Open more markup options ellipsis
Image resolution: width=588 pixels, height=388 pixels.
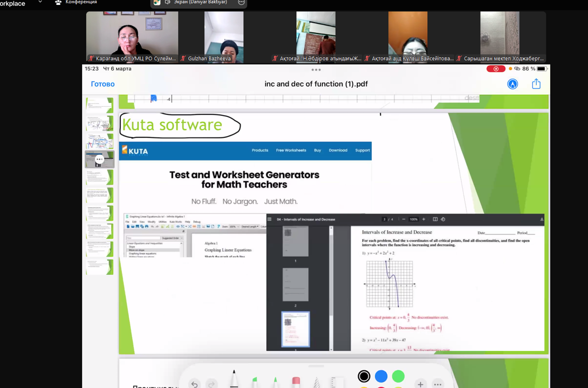click(437, 384)
